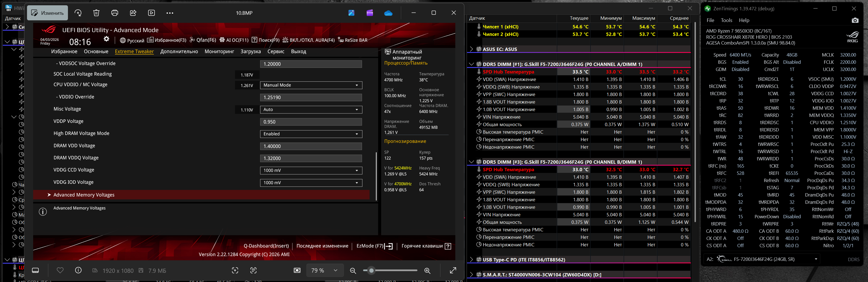Click the scan text icon in Photos
The width and height of the screenshot is (868, 282).
pyautogui.click(x=253, y=270)
